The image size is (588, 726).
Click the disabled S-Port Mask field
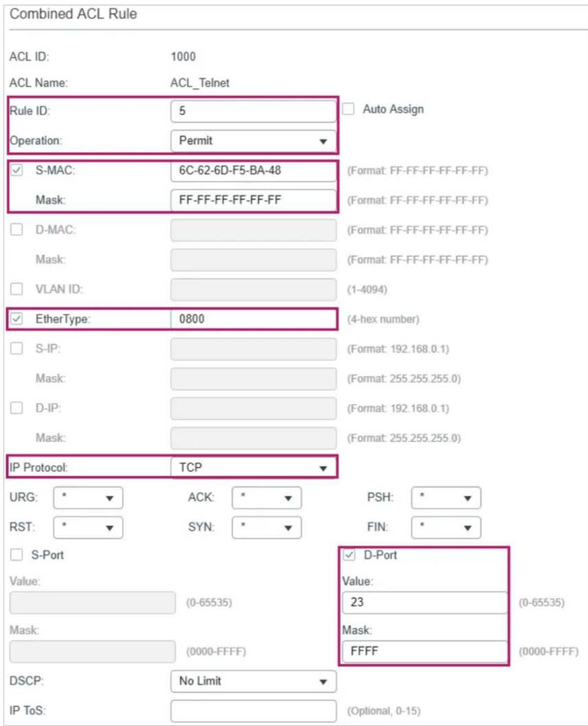click(x=92, y=652)
